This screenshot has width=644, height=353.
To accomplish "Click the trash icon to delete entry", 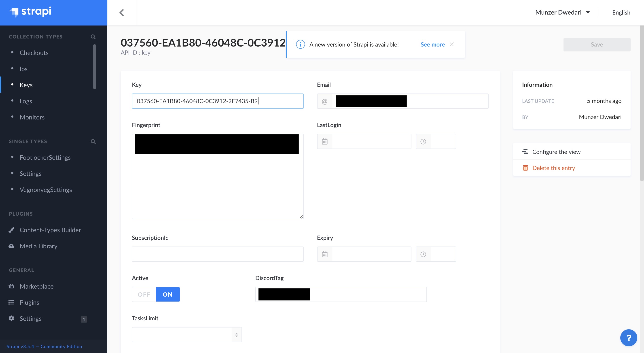I will 525,168.
